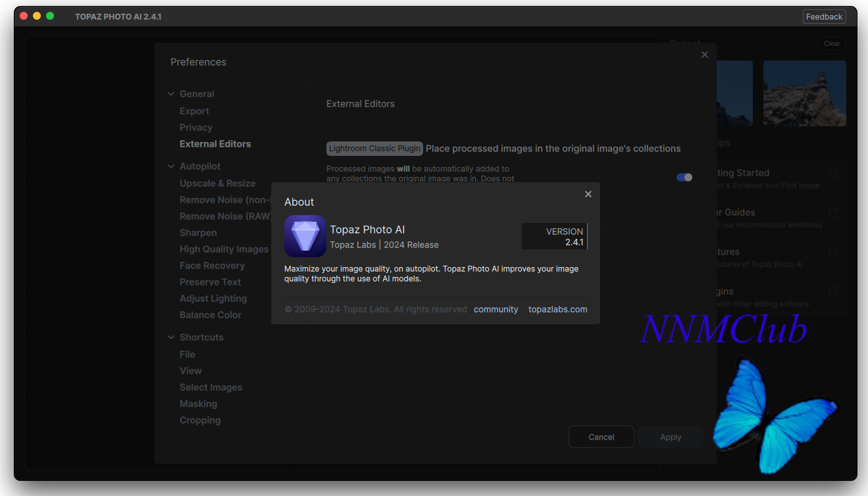This screenshot has width=868, height=496.
Task: Open the community link
Action: pyautogui.click(x=496, y=309)
